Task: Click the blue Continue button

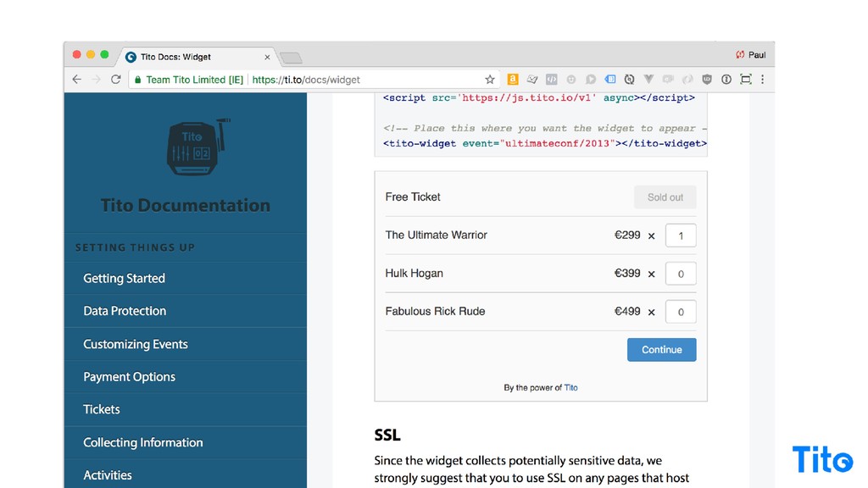Action: coord(661,350)
